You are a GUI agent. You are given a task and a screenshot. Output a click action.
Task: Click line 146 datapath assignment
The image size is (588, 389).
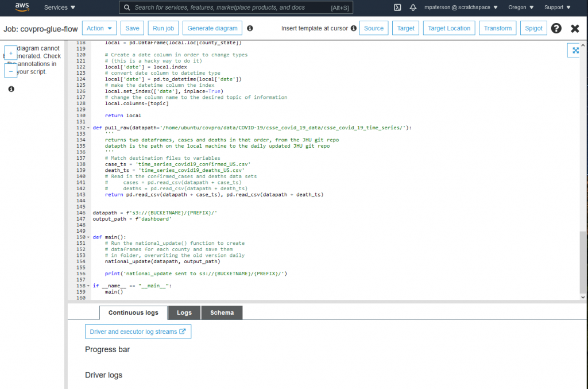pos(155,213)
